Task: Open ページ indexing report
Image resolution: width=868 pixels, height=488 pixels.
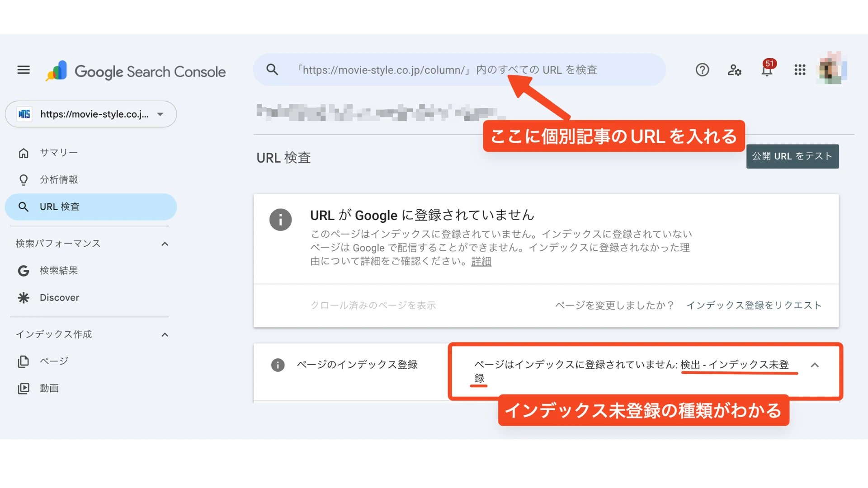Action: click(x=91, y=361)
